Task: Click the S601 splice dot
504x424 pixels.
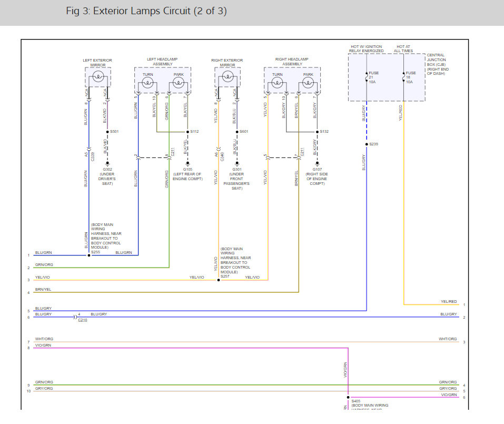Action: [237, 132]
